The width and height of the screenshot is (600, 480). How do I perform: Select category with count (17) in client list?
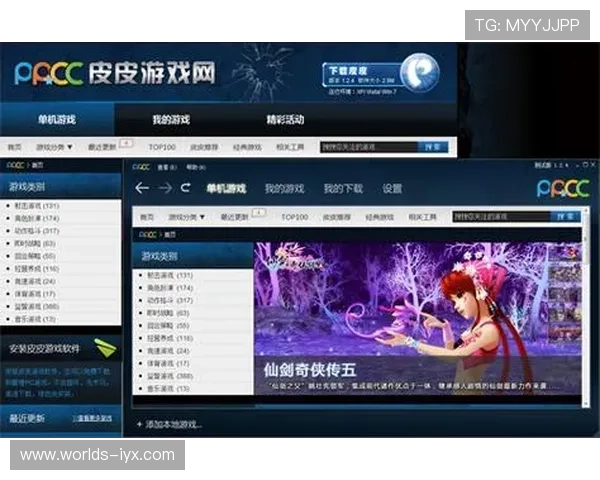[x=168, y=363]
